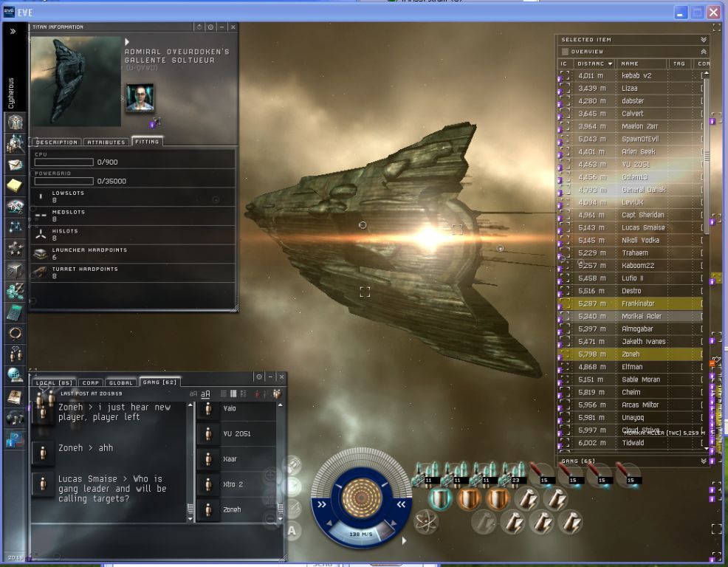Select the Gang [62] chat tab
This screenshot has height=567, width=728.
pyautogui.click(x=159, y=382)
